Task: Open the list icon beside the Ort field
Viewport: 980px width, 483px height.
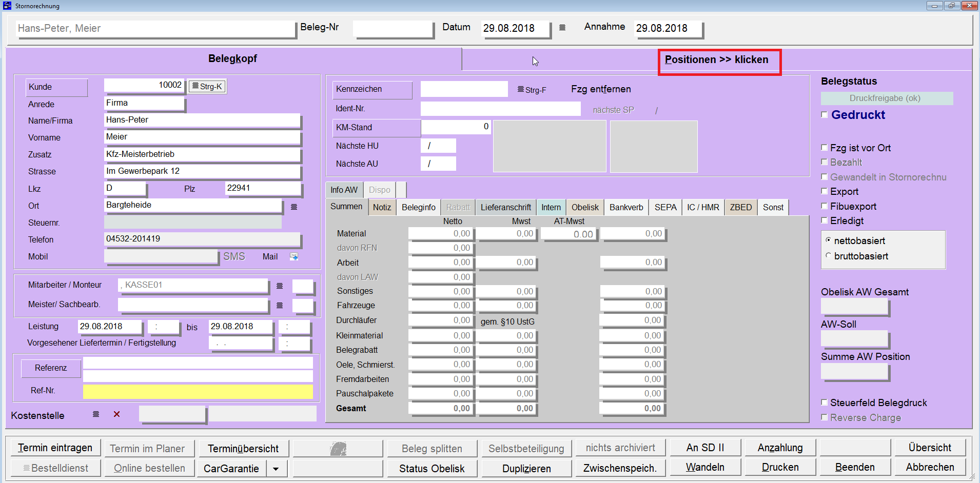Action: point(294,207)
